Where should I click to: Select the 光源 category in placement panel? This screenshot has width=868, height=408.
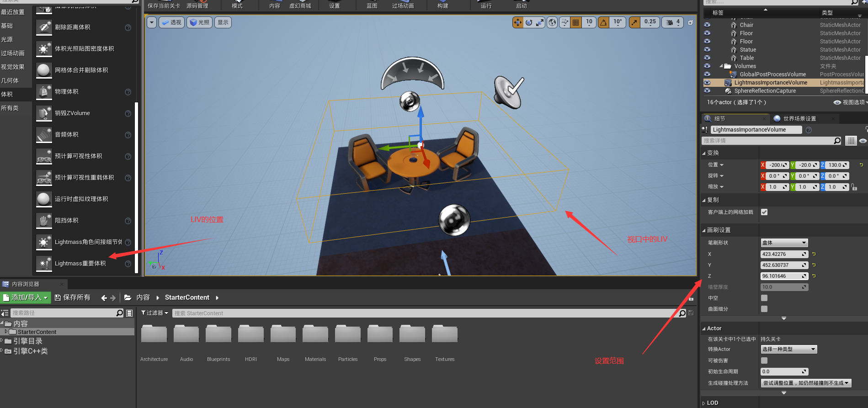tap(7, 40)
